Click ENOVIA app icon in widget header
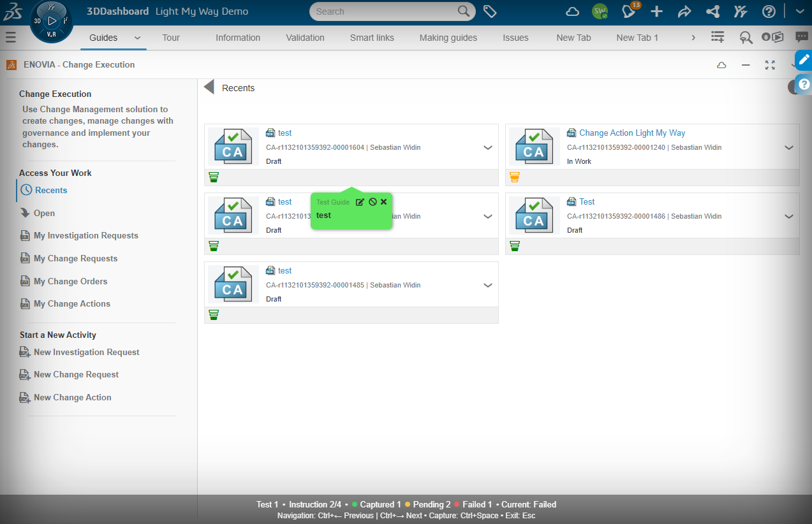812x524 pixels. click(11, 64)
